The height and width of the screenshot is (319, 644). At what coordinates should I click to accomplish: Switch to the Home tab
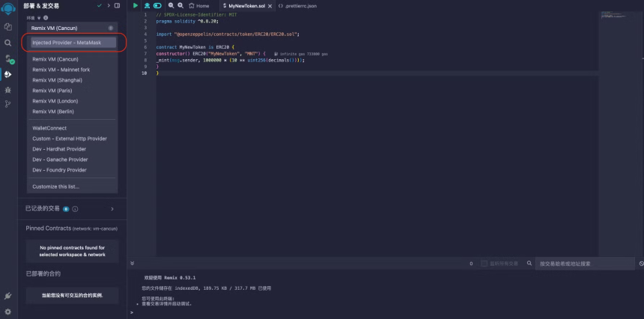(x=199, y=6)
